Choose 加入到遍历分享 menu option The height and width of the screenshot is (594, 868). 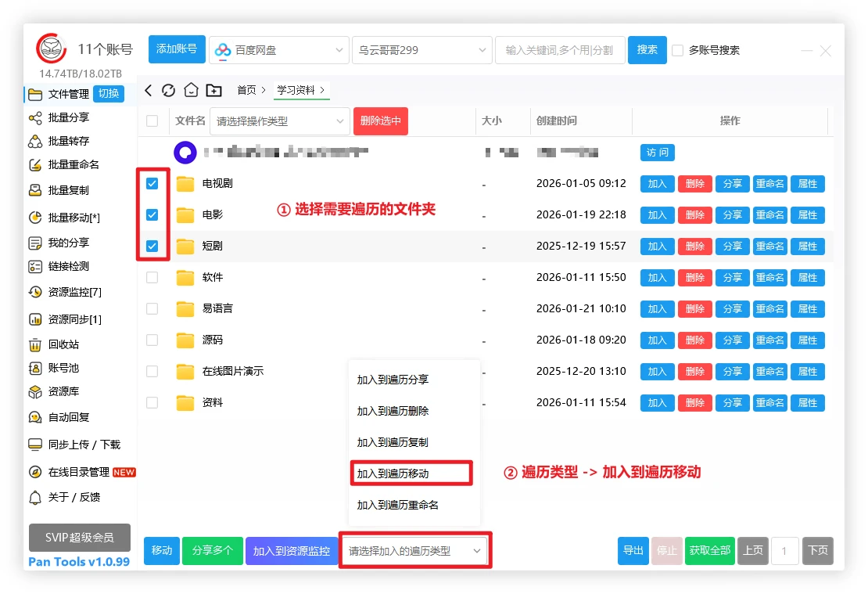(393, 380)
